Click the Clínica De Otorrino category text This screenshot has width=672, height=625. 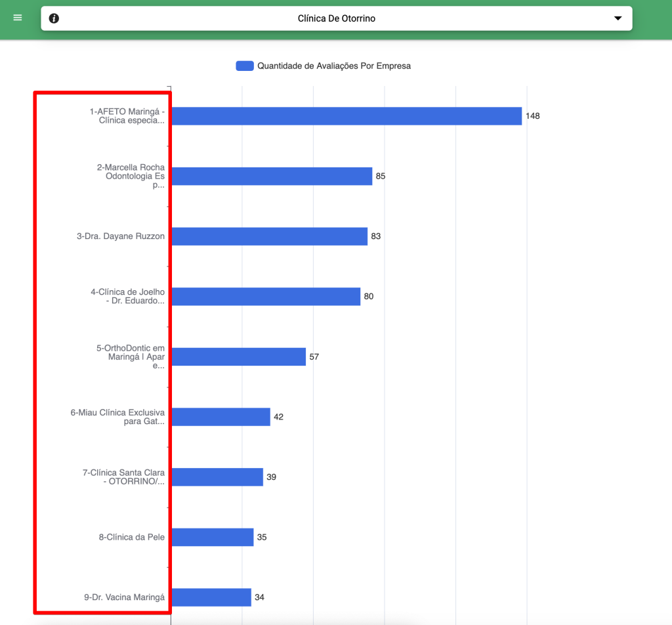click(x=337, y=18)
